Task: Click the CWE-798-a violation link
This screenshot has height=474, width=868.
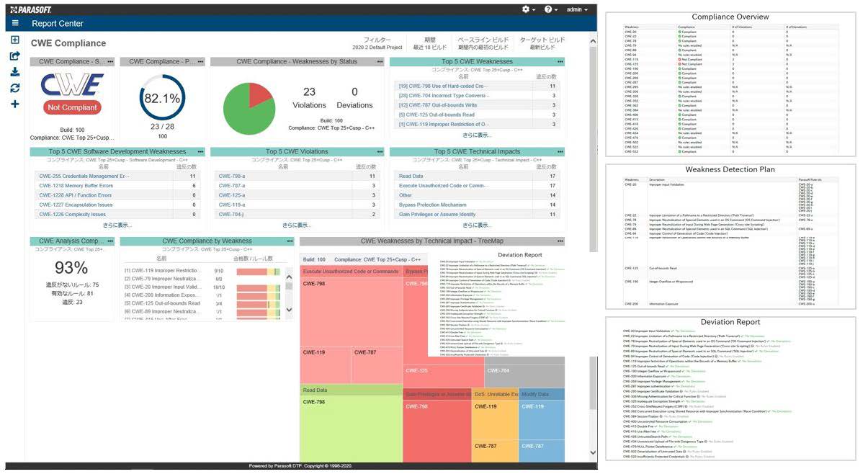Action: pos(232,176)
